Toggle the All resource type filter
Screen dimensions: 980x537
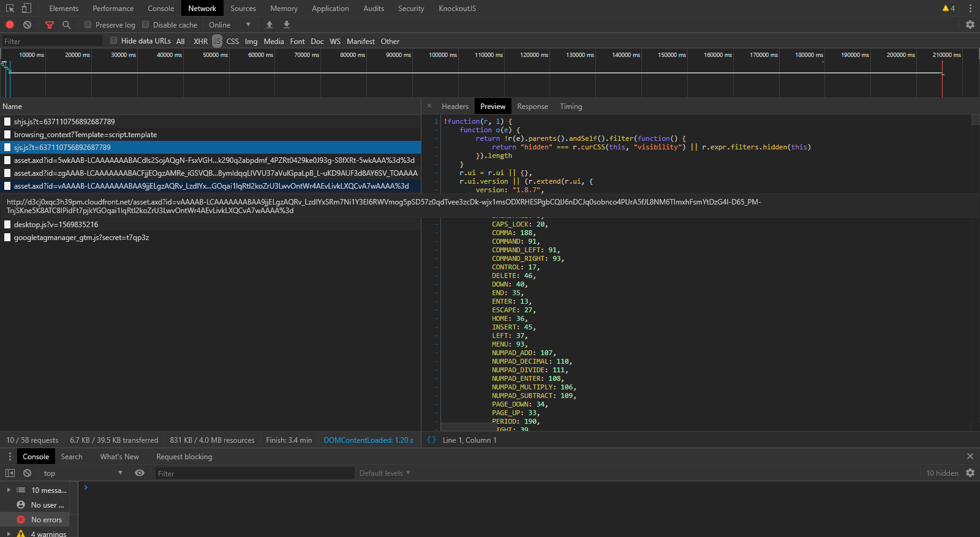pyautogui.click(x=180, y=41)
